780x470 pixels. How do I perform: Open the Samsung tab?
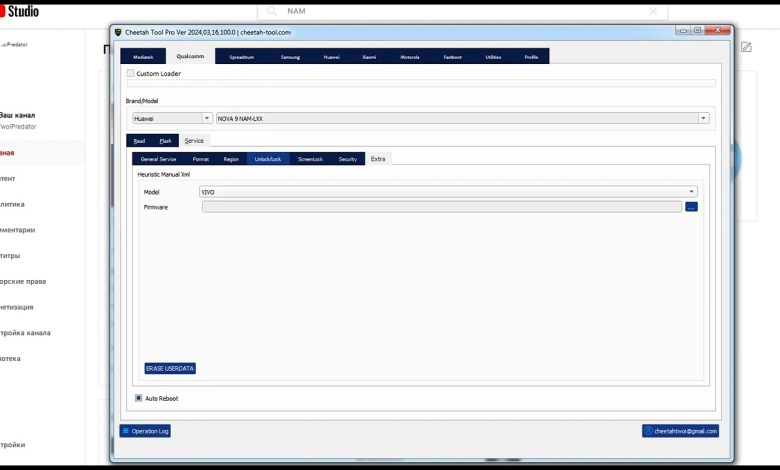click(290, 57)
